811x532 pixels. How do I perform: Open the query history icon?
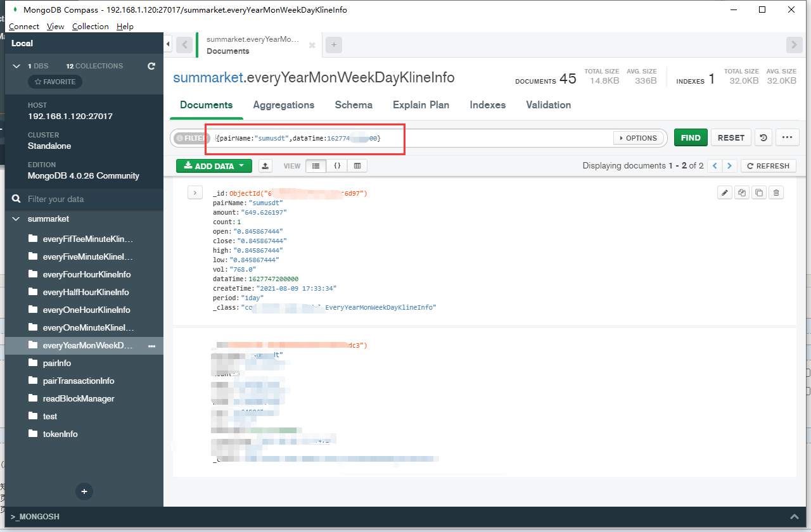[764, 137]
